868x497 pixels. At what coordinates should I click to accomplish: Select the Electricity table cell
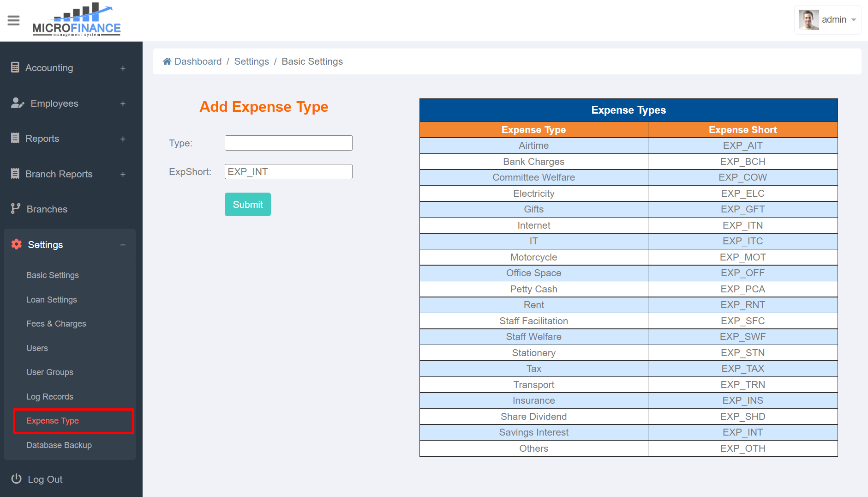click(x=533, y=194)
